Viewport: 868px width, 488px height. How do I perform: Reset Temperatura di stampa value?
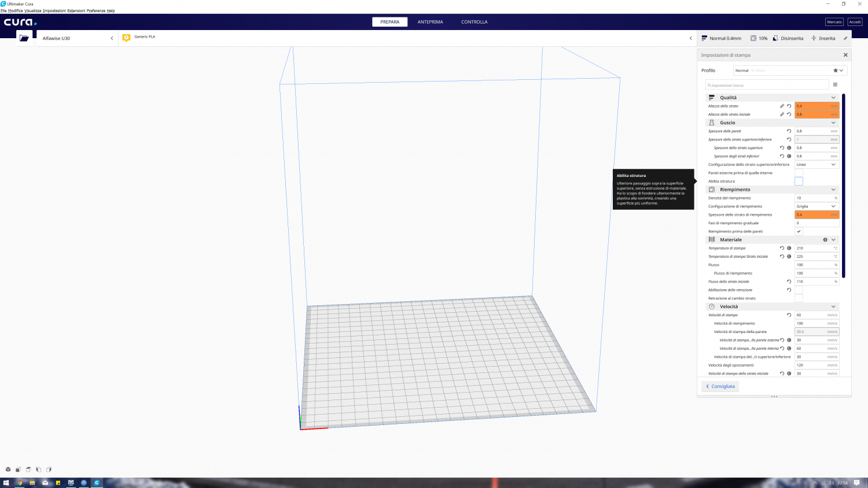782,248
